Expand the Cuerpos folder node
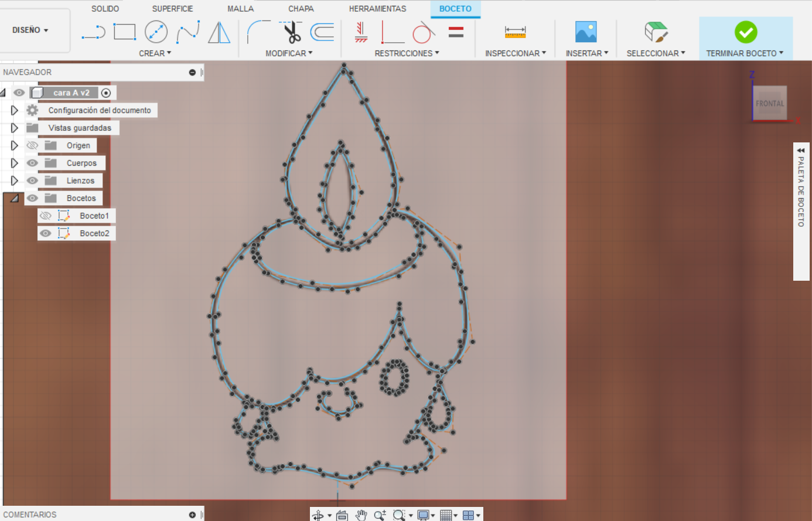The height and width of the screenshot is (521, 812). (x=15, y=163)
